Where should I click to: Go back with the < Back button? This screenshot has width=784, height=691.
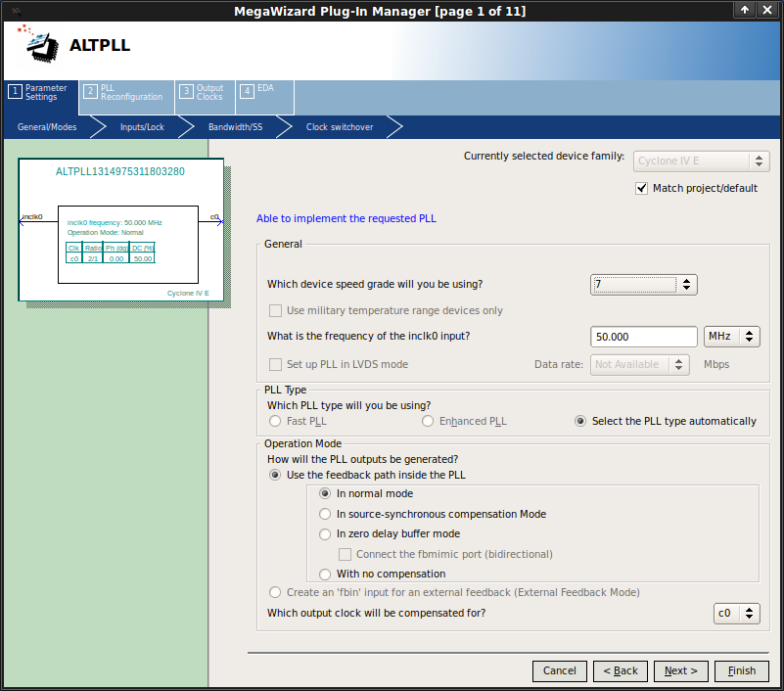[x=621, y=671]
